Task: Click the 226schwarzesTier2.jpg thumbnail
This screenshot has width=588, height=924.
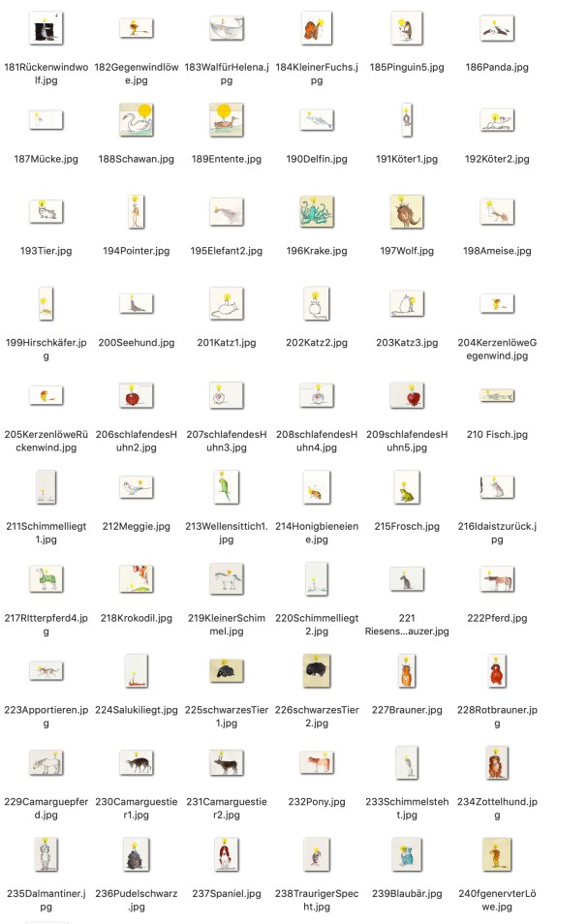Action: (x=316, y=669)
